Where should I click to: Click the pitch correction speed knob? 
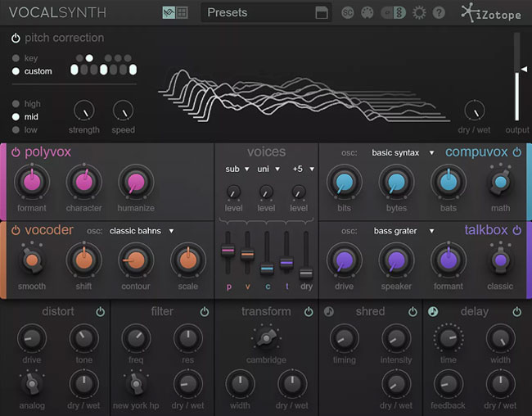click(123, 111)
